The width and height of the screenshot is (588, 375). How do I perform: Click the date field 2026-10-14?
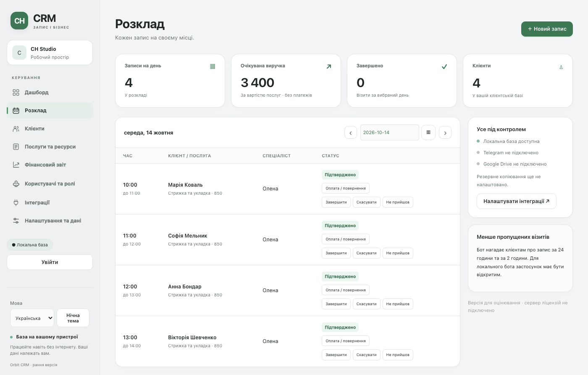coord(389,132)
